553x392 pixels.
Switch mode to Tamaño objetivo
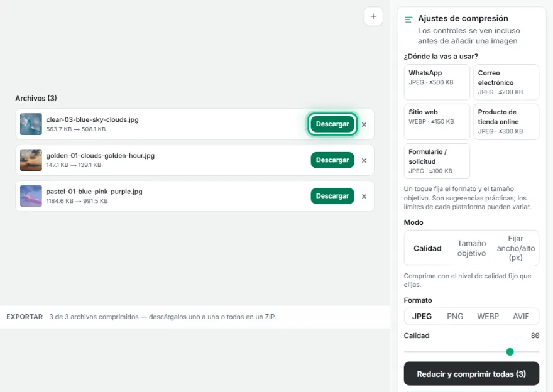(471, 248)
